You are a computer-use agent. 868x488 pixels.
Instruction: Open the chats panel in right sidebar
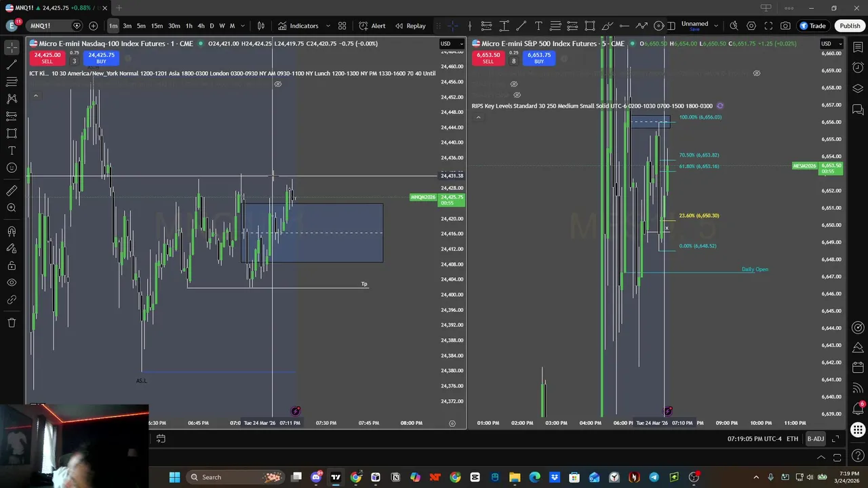tap(858, 110)
